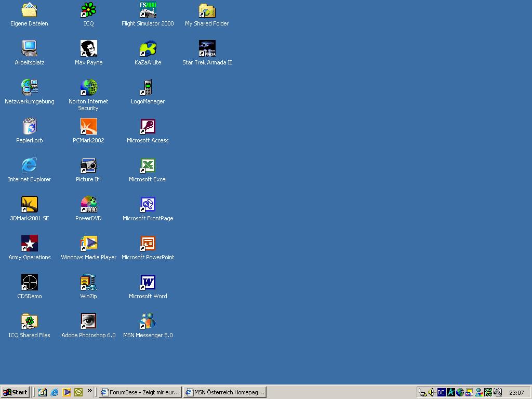This screenshot has width=532, height=399.
Task: Click the printer tray icon
Action: tap(497, 392)
